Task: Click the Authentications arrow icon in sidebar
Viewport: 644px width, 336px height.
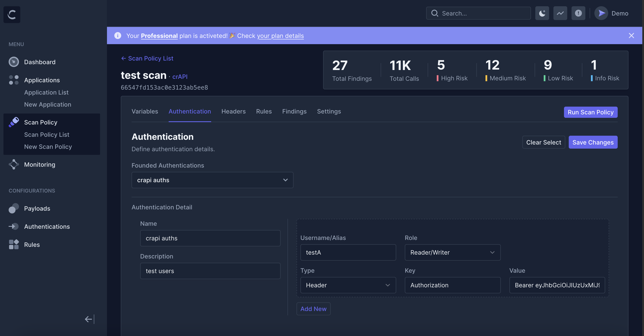Action: pos(14,226)
